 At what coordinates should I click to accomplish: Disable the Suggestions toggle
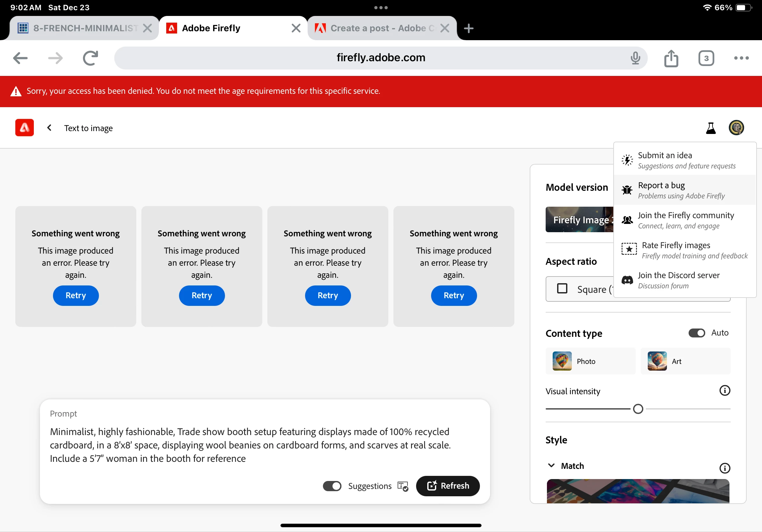pos(332,486)
